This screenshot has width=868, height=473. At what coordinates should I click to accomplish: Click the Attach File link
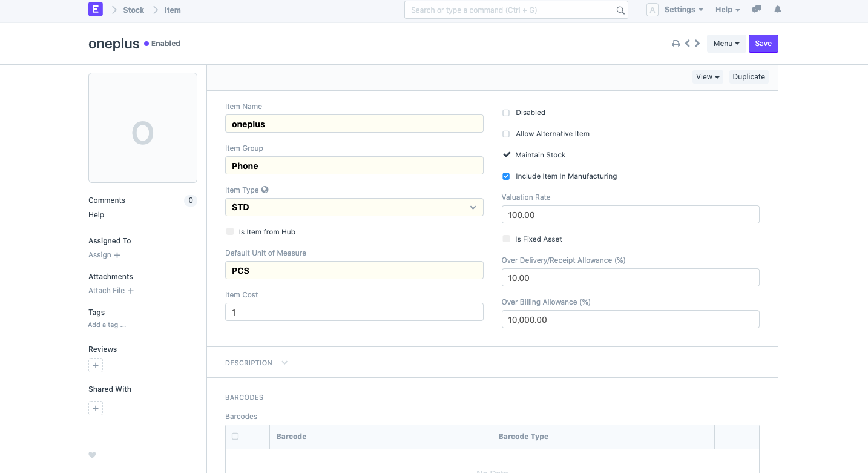pos(107,291)
